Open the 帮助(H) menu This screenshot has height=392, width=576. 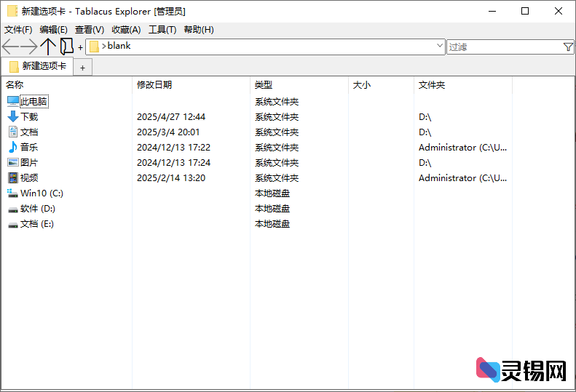199,30
